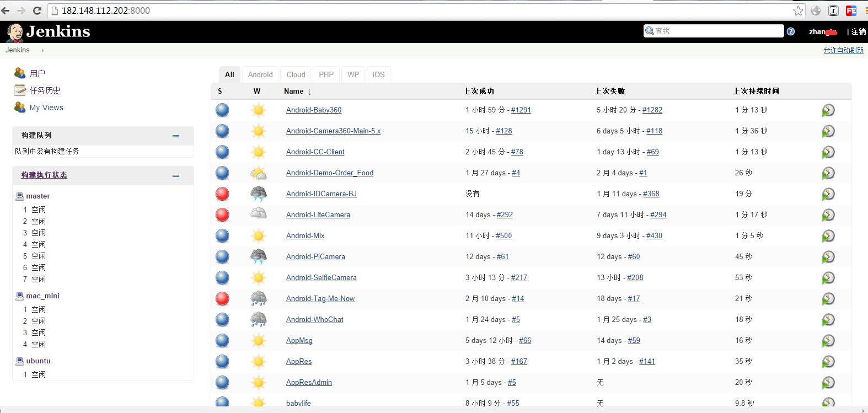Click the red status ball of Android-Tag-Me-Now

222,299
